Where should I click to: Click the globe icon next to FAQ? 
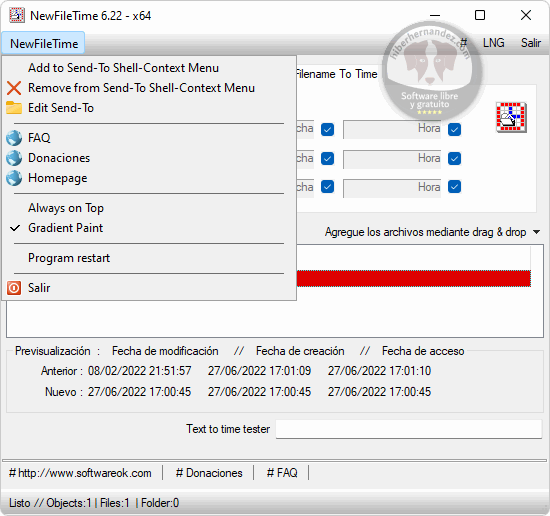pos(14,138)
